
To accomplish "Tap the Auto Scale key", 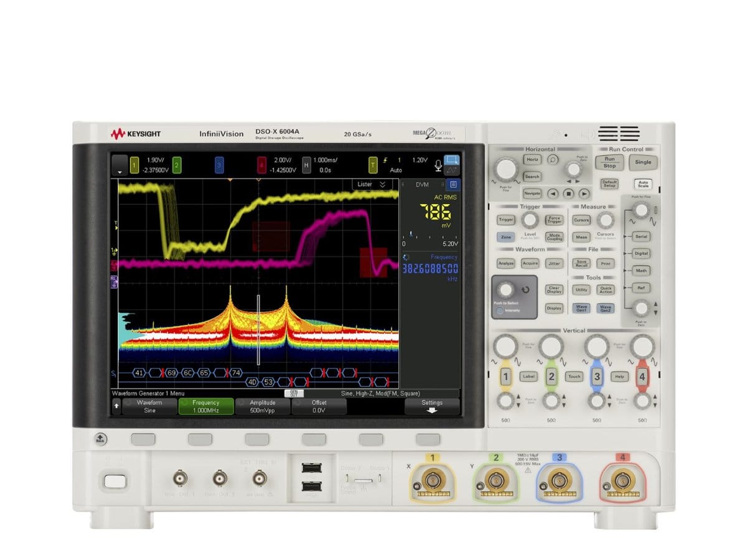I will pyautogui.click(x=642, y=184).
